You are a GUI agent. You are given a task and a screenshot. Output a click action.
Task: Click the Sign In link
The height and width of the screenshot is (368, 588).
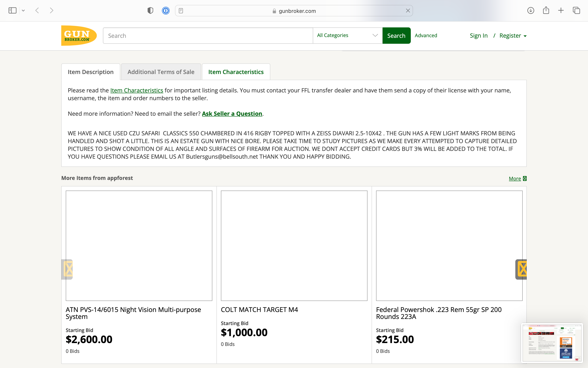click(478, 36)
